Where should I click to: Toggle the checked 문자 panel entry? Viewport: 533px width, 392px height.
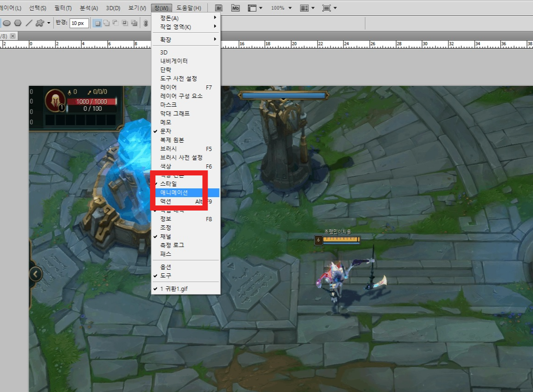(x=186, y=131)
